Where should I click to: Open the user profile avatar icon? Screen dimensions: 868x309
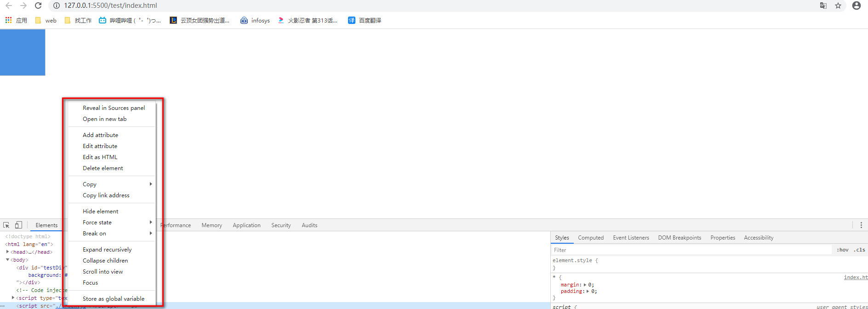click(856, 6)
